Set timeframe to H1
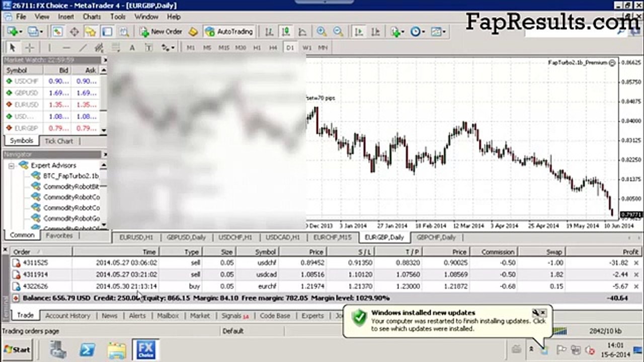Screen dimensions: 644x362 257,48
